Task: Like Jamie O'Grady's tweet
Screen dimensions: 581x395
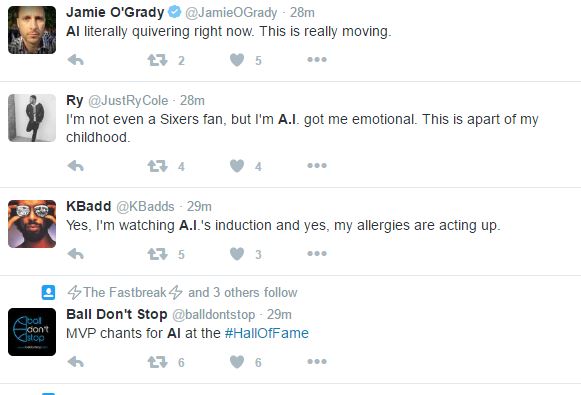Action: pos(237,60)
